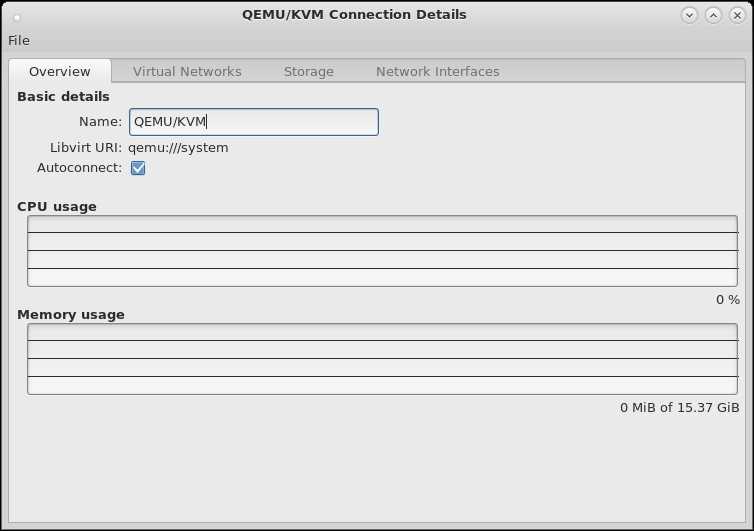Screen dimensions: 754x531
Task: Click the window minimize arrow icon
Action: [689, 15]
